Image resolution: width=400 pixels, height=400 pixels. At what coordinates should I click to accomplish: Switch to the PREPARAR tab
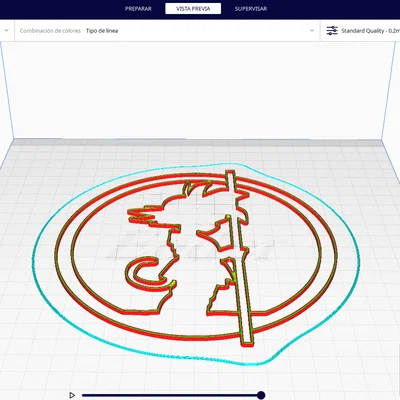click(138, 9)
